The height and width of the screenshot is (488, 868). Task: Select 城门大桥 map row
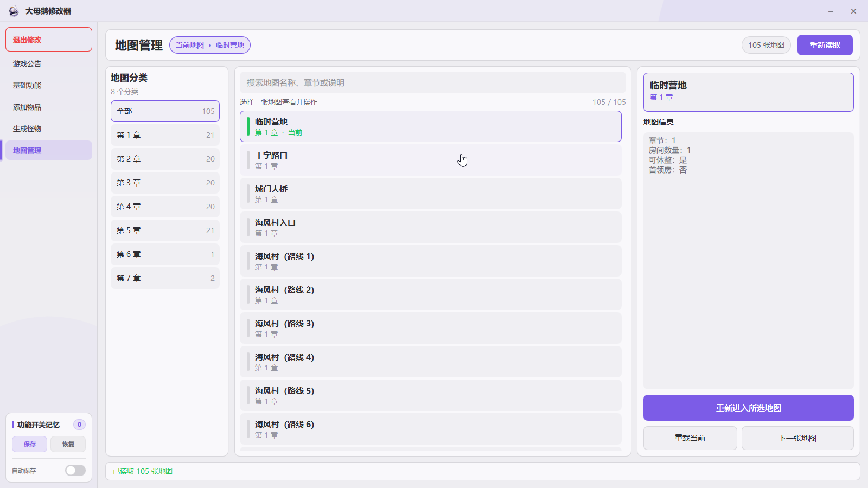431,194
